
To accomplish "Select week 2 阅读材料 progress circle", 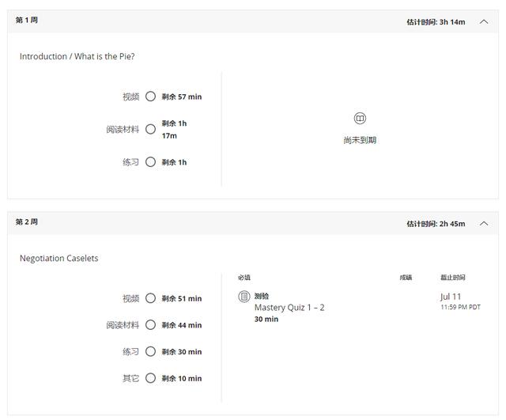I will 151,325.
